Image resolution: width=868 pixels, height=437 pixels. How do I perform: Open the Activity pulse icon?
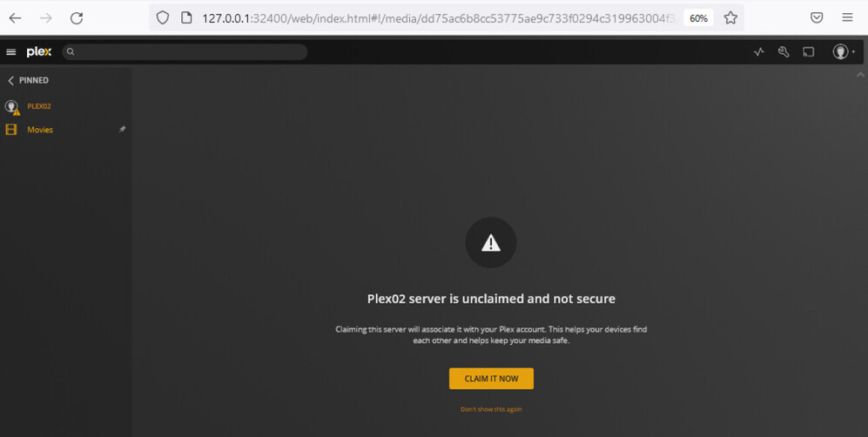(x=759, y=52)
